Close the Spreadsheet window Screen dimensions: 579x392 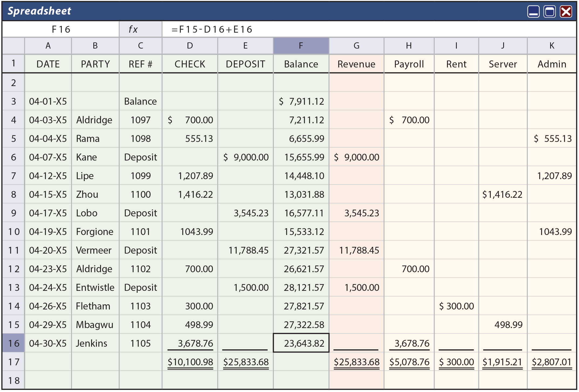pos(566,12)
